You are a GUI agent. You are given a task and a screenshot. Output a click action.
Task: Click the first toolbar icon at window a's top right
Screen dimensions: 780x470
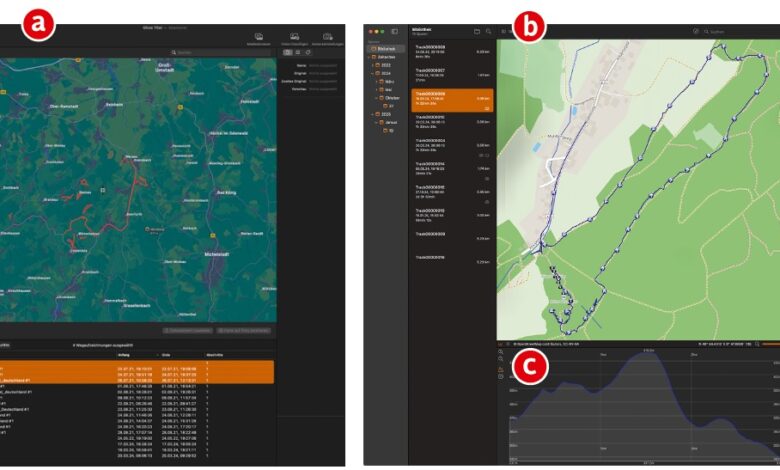click(259, 38)
